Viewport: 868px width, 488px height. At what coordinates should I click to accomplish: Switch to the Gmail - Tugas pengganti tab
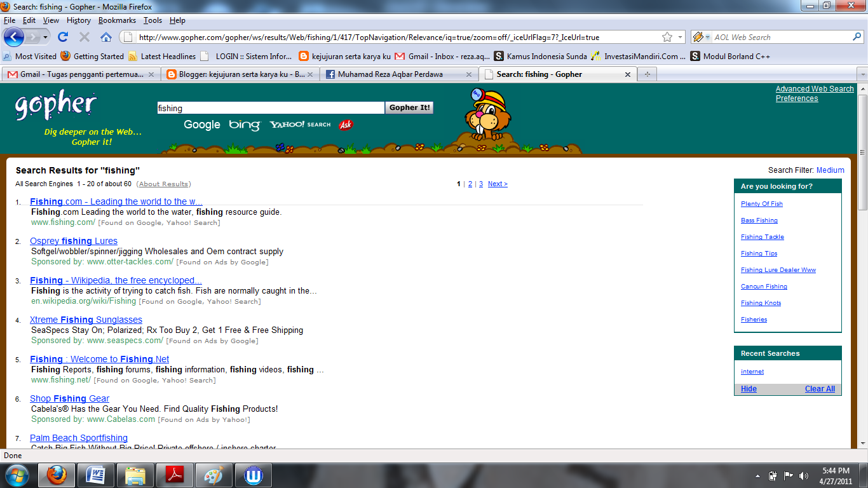coord(81,74)
